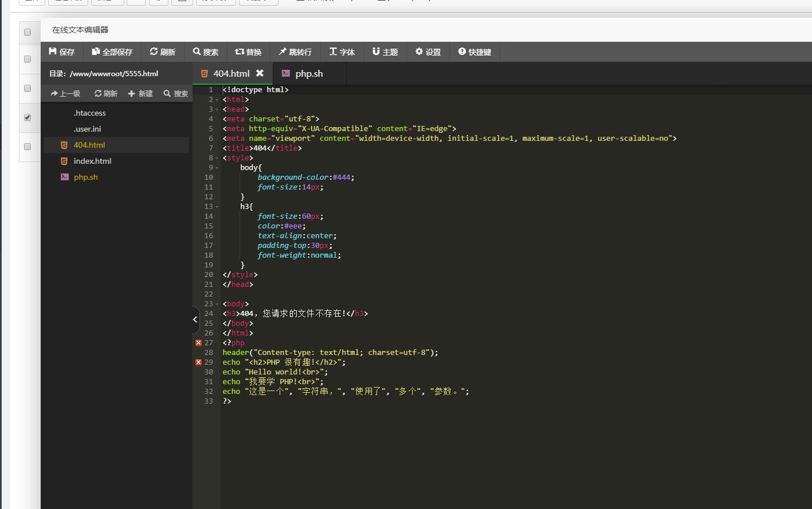Click the closing ?> tag on line 33
This screenshot has height=509, width=812.
click(227, 401)
